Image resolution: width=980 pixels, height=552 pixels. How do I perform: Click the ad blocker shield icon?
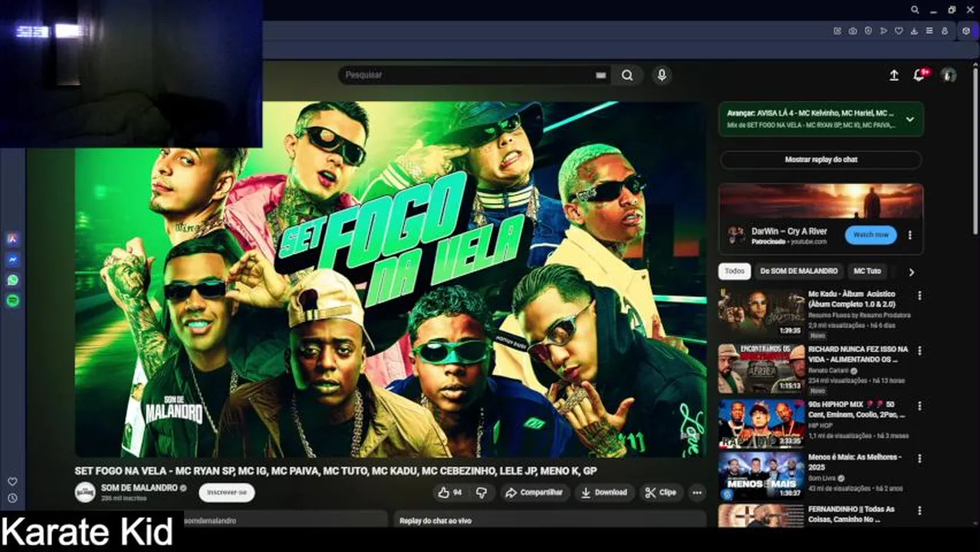tap(868, 31)
